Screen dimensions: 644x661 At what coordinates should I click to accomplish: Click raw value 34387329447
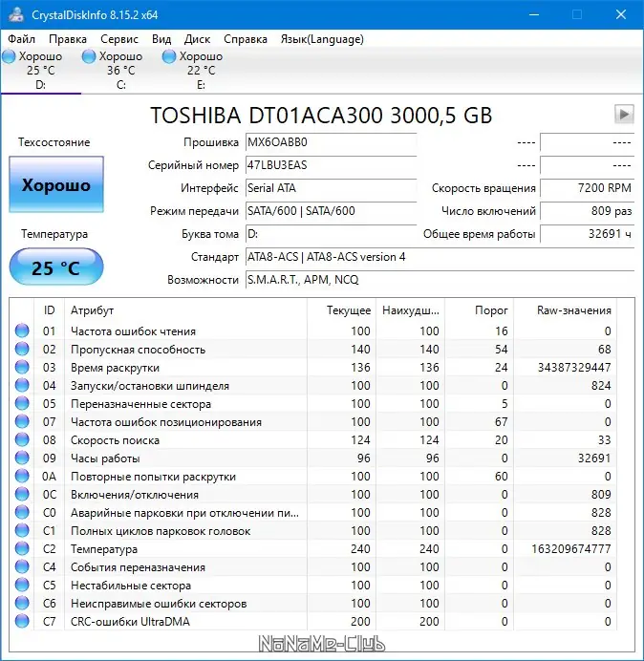click(x=574, y=367)
